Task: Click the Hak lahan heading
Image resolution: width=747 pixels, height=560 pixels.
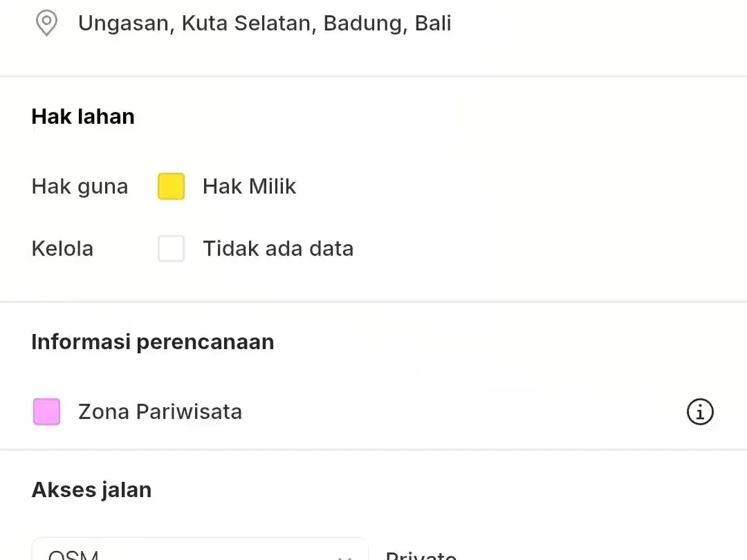Action: [83, 117]
